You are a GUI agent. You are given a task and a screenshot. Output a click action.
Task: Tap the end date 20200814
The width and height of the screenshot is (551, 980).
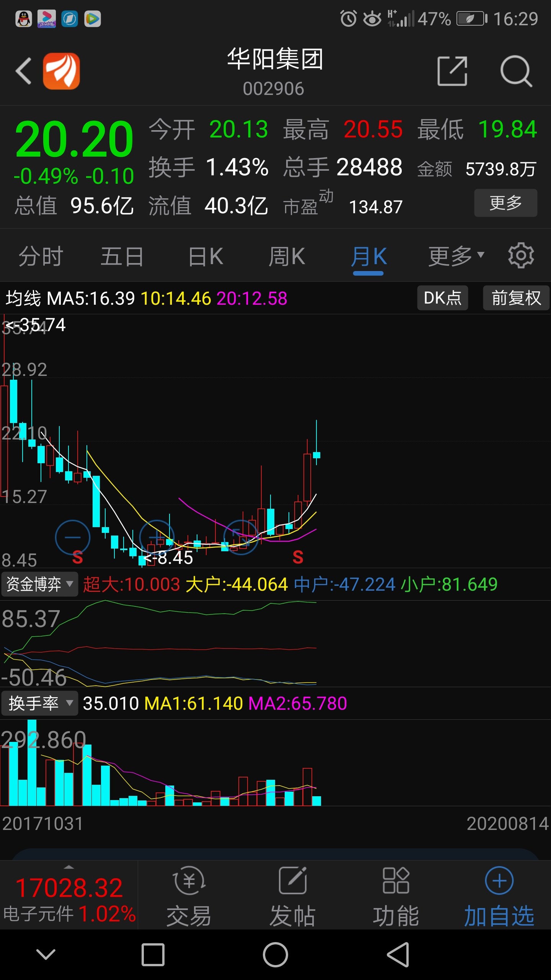tap(508, 824)
